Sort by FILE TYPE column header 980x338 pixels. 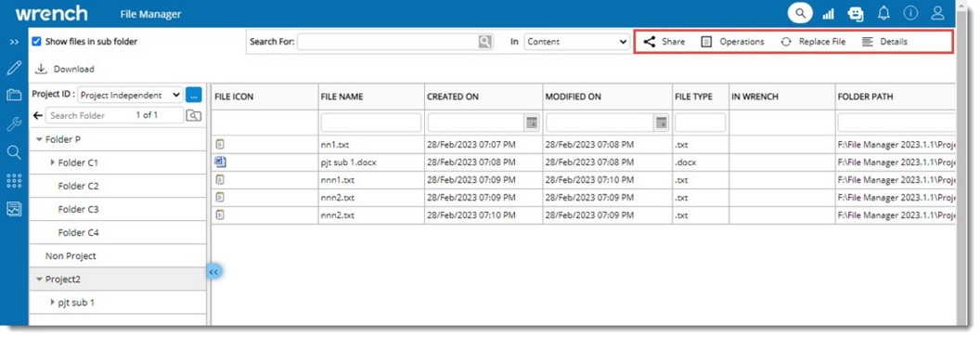tap(693, 97)
